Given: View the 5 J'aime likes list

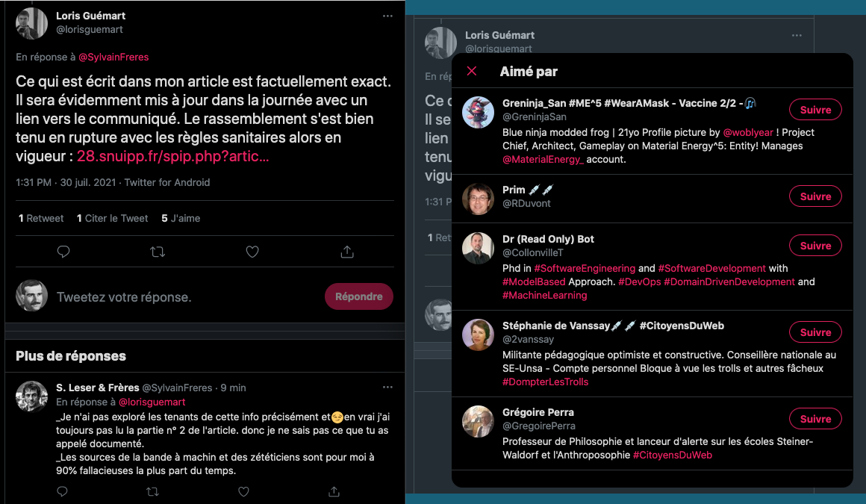Looking at the screenshot, I should [x=181, y=218].
